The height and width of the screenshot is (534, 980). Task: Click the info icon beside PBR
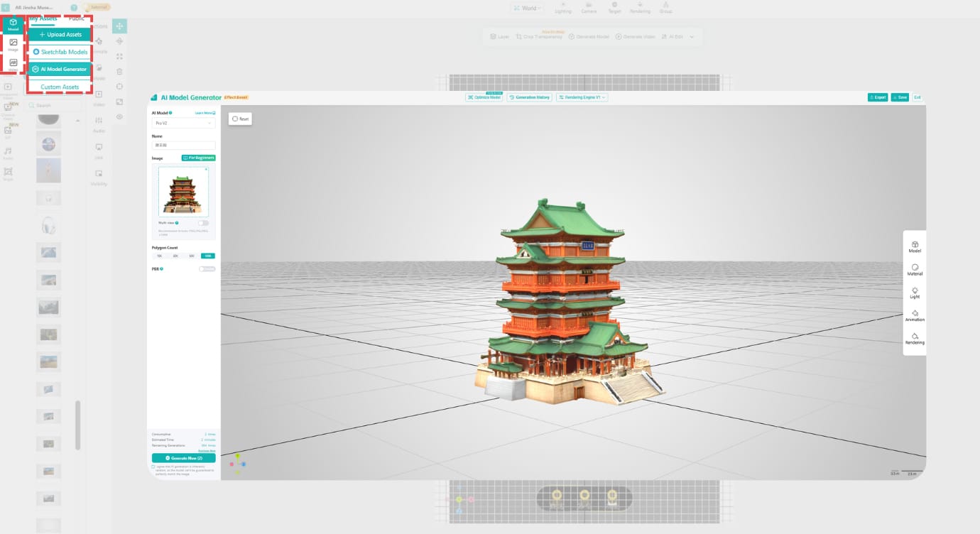(162, 269)
